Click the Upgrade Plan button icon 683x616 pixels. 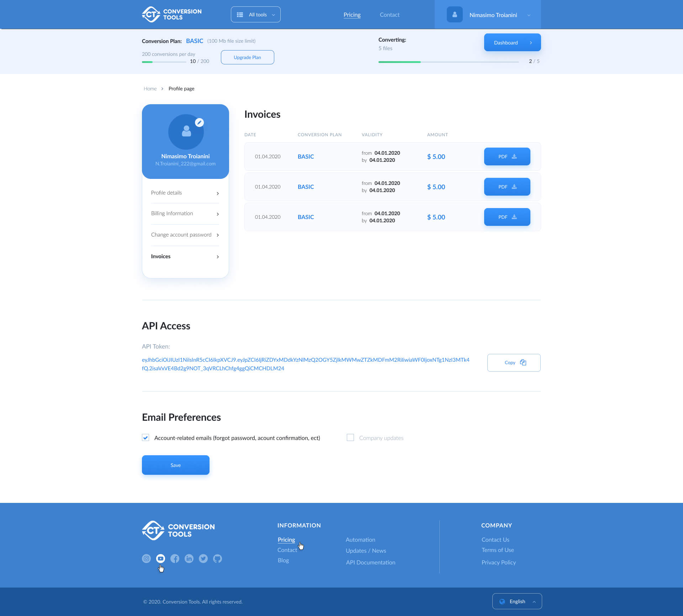pyautogui.click(x=247, y=57)
